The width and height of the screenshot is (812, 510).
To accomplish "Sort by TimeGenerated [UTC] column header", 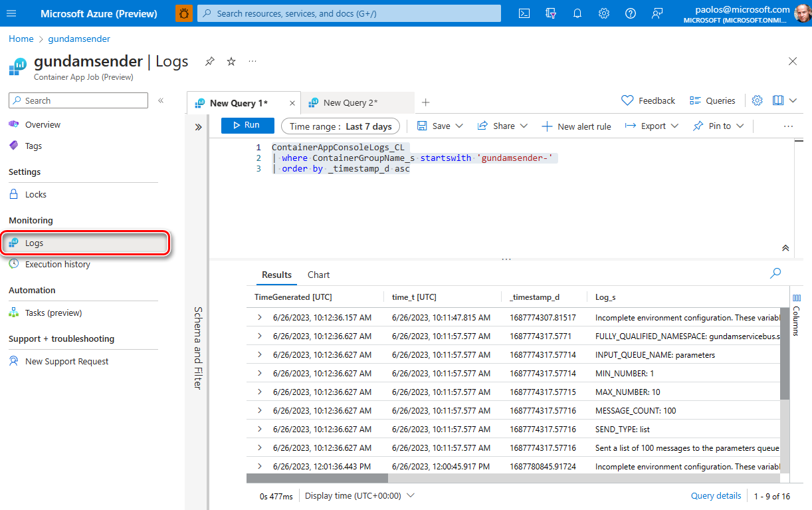I will 293,297.
